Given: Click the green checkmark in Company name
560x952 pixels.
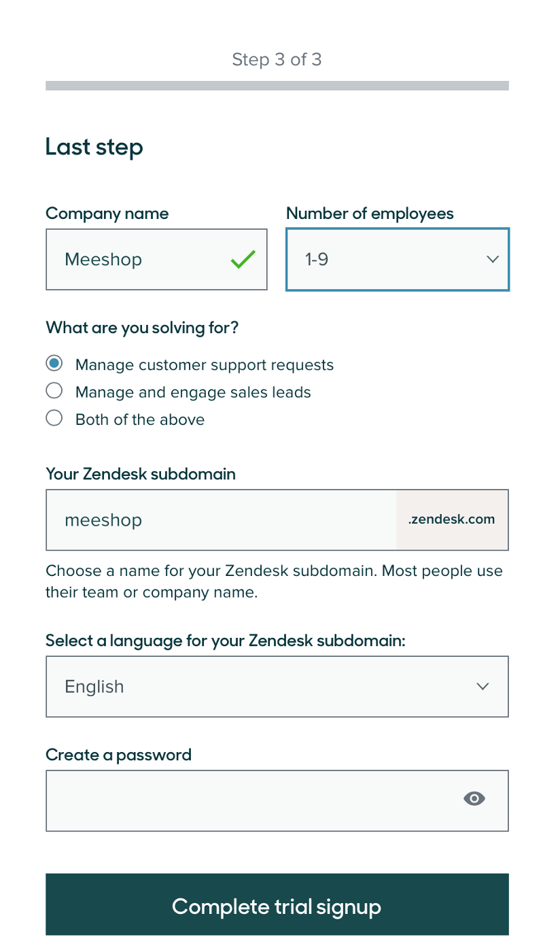Looking at the screenshot, I should coord(243,259).
